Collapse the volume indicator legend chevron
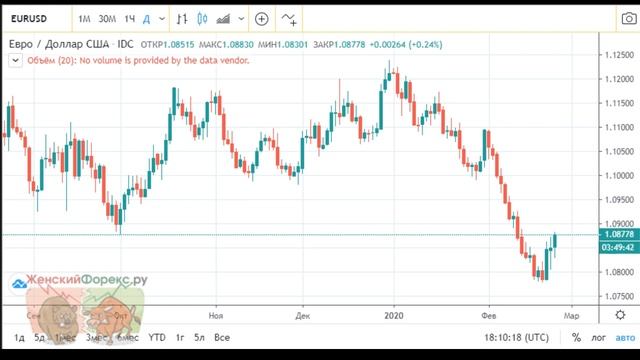The image size is (640, 360). point(15,61)
